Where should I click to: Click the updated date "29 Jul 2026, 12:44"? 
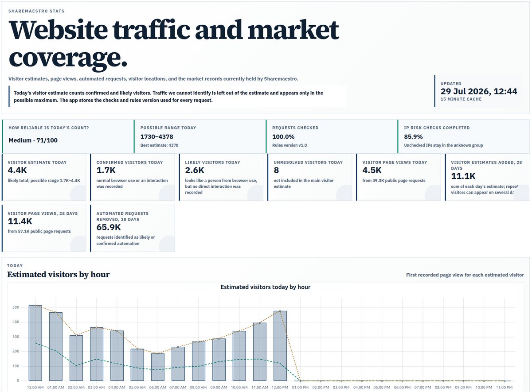point(479,92)
